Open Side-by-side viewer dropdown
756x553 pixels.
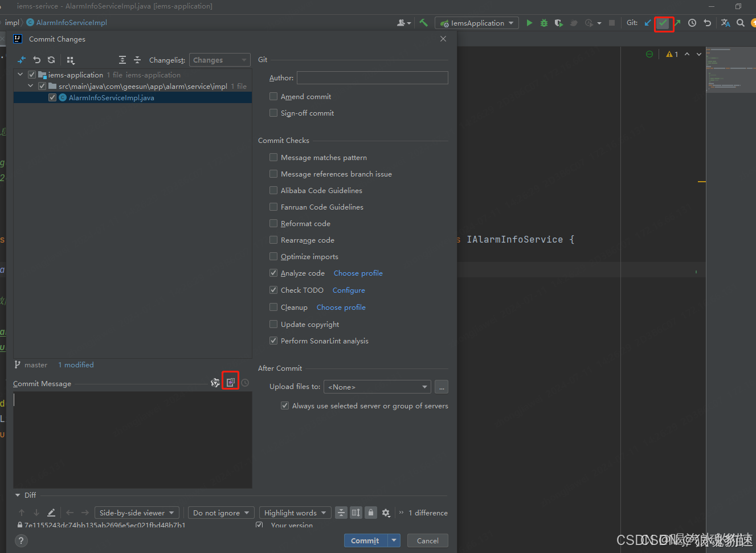[x=137, y=513]
